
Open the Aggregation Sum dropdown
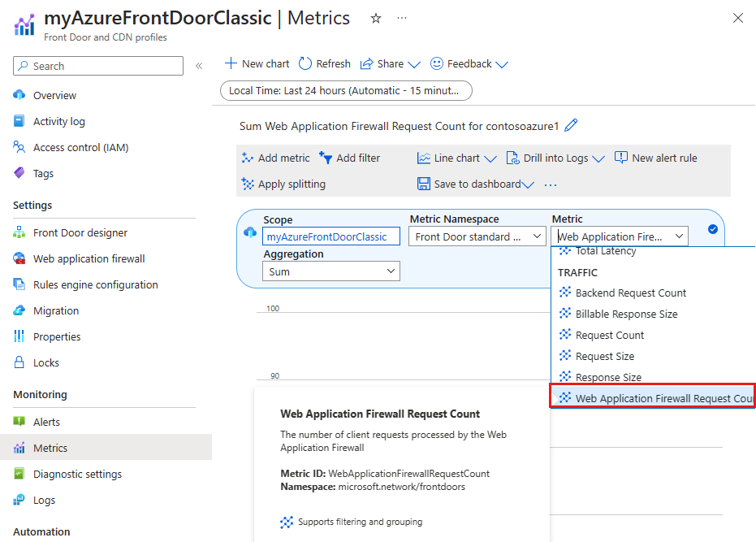331,271
